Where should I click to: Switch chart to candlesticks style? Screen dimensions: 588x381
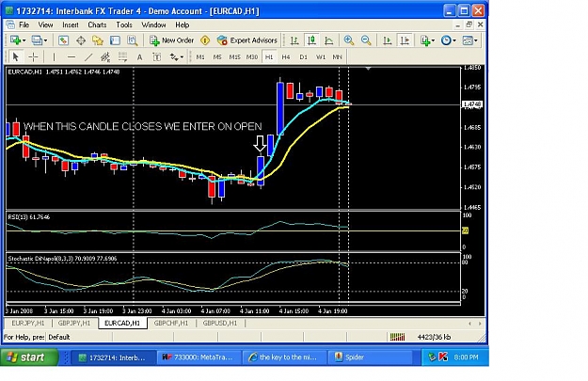[311, 40]
